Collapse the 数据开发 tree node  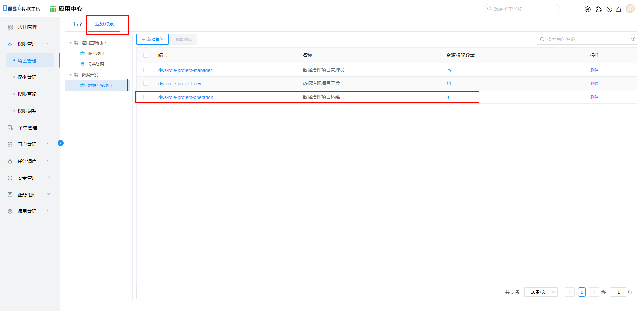tap(70, 75)
